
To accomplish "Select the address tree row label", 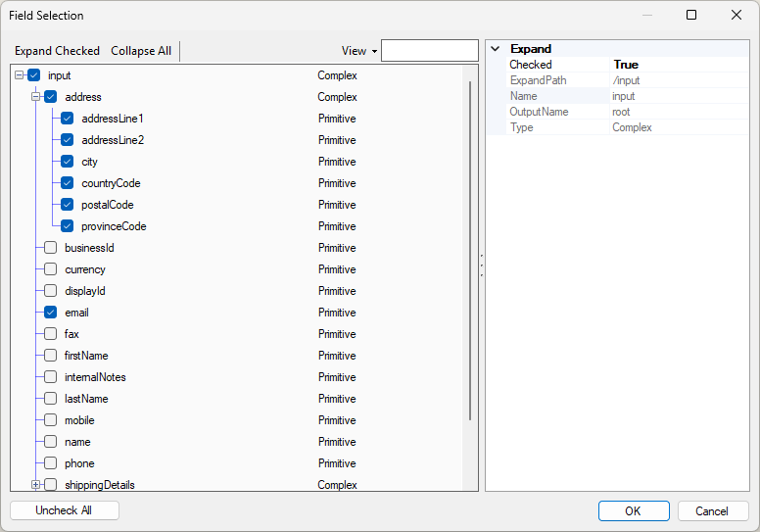I will point(83,97).
